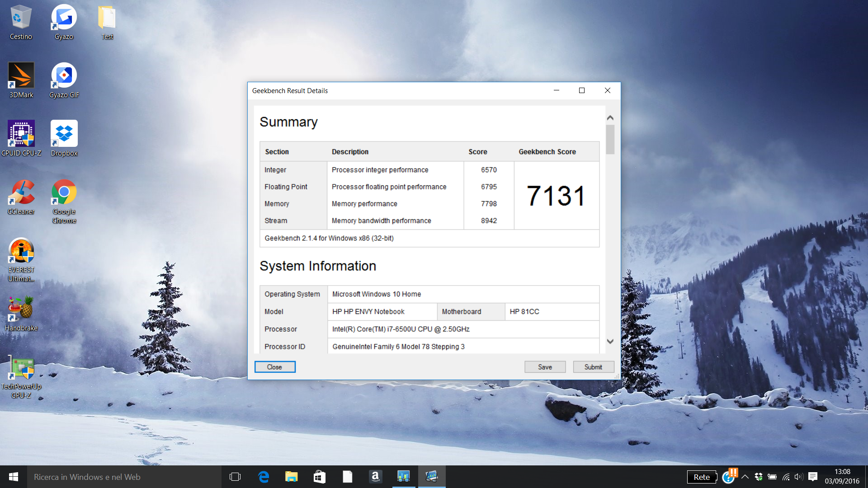
Task: Open Task View on the taskbar
Action: pos(235,477)
